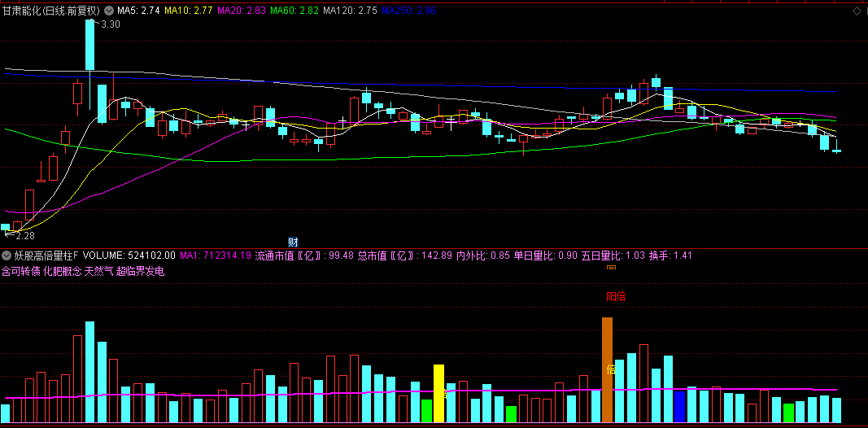The image size is (868, 428).
Task: Open the 天然气 concept tag
Action: [99, 271]
